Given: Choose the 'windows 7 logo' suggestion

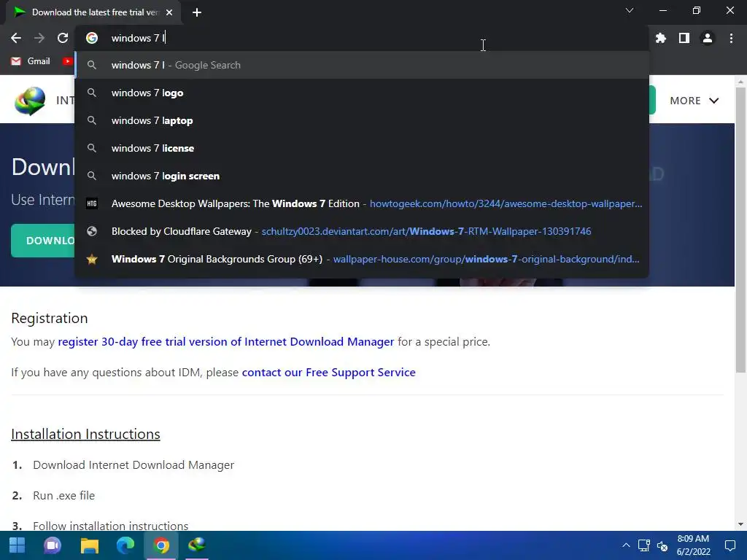Looking at the screenshot, I should point(362,93).
